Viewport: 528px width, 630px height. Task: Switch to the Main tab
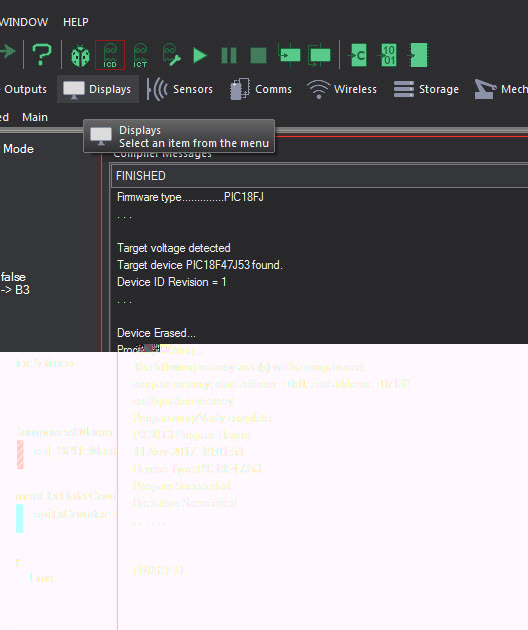pos(35,117)
